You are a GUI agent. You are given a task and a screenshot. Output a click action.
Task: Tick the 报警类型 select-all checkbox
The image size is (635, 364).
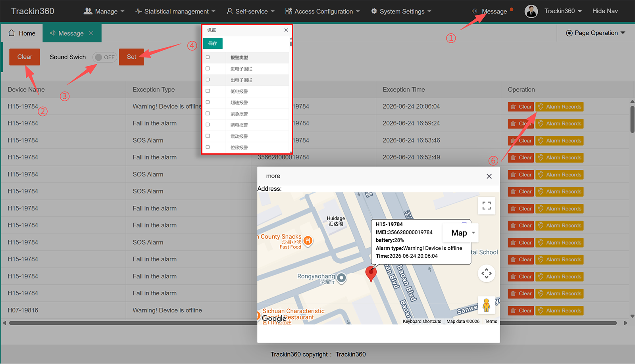[x=208, y=57]
